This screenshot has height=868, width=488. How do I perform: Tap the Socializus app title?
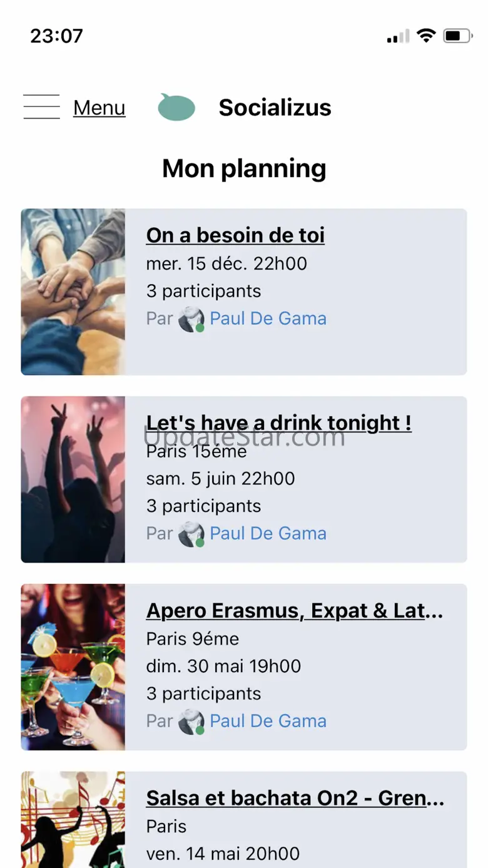pyautogui.click(x=275, y=108)
